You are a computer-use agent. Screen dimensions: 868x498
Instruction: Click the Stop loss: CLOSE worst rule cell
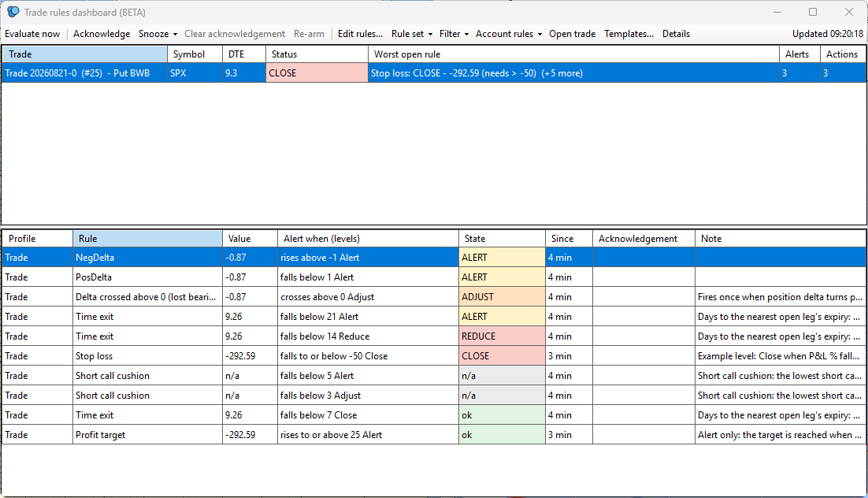pos(573,73)
